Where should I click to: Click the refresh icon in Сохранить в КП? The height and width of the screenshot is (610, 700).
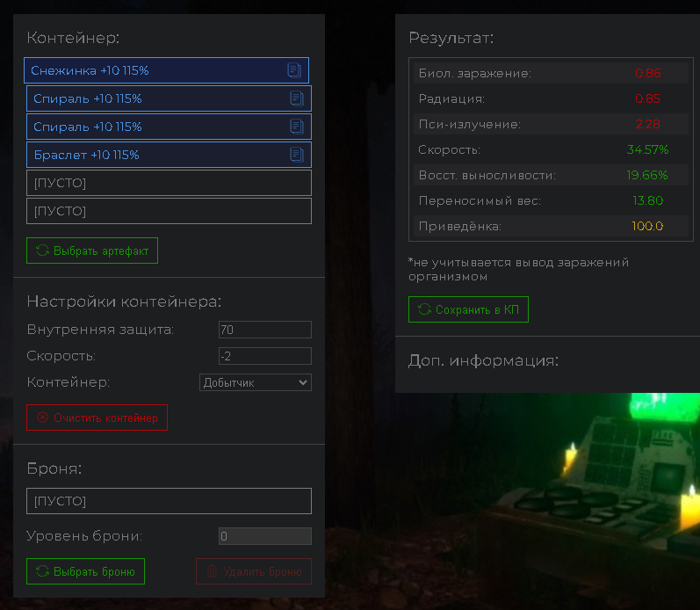pyautogui.click(x=424, y=309)
